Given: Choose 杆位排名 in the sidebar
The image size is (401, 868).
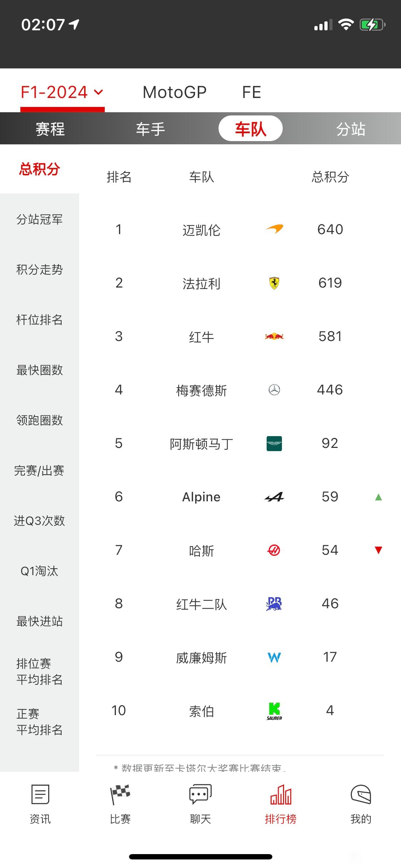Looking at the screenshot, I should 40,320.
